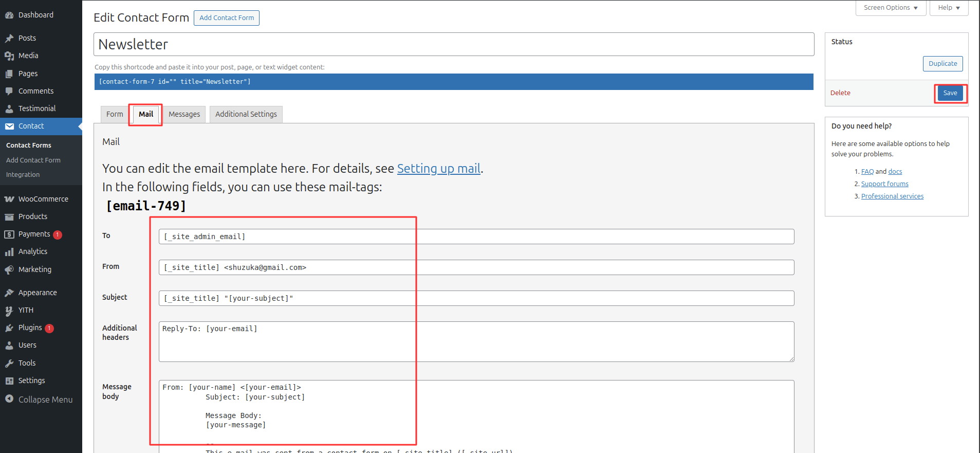Click the Analytics bar chart icon
Viewport: 980px width, 453px height.
[x=9, y=252]
